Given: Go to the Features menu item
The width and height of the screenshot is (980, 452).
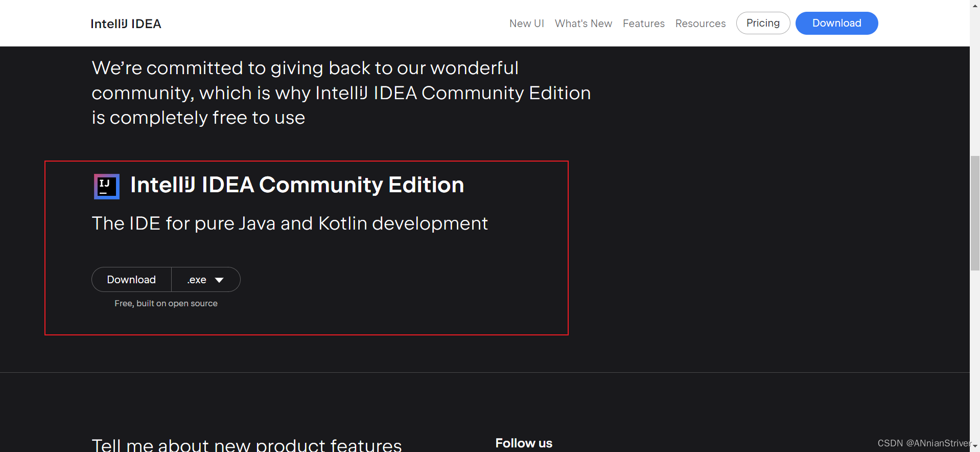Looking at the screenshot, I should [644, 24].
